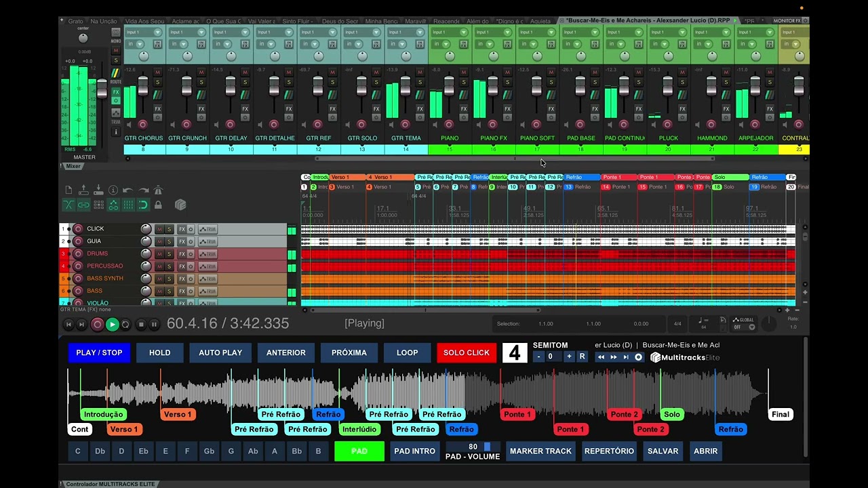This screenshot has height=488, width=868.
Task: Toggle the Ripple editing icon
Action: point(98,205)
